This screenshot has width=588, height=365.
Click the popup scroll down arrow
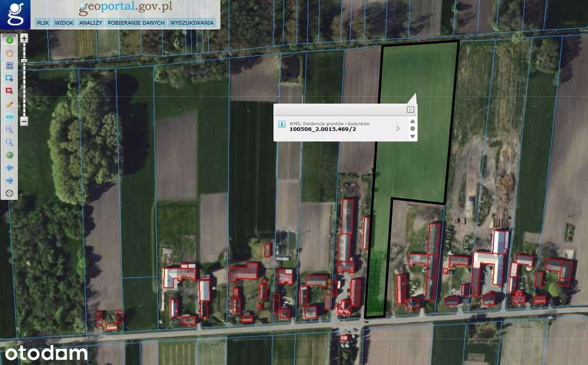click(412, 136)
